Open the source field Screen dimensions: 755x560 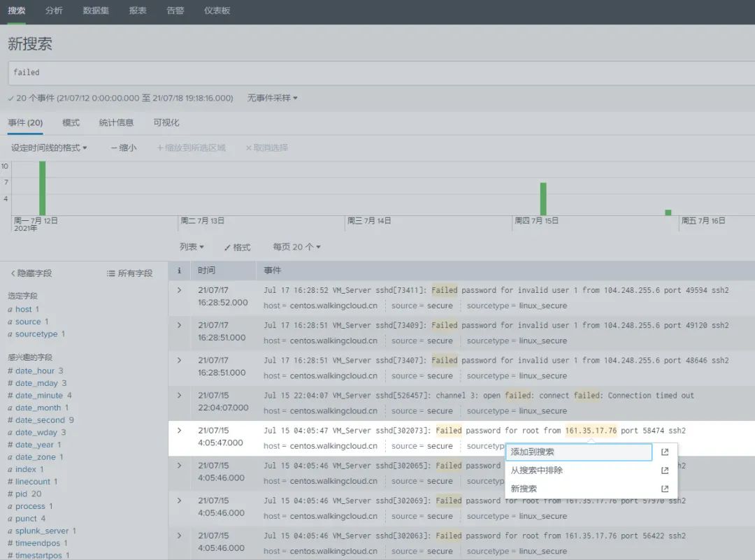coord(28,322)
